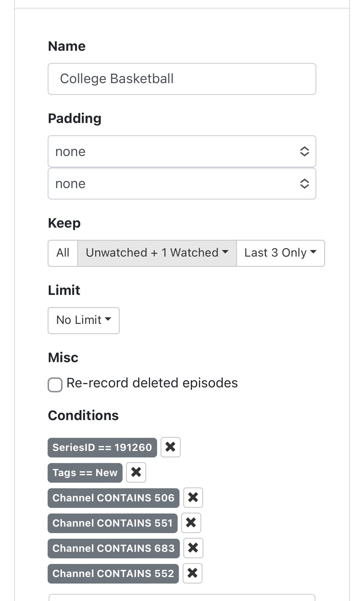Click the Name field with College Basketball
The image size is (364, 601).
point(182,79)
